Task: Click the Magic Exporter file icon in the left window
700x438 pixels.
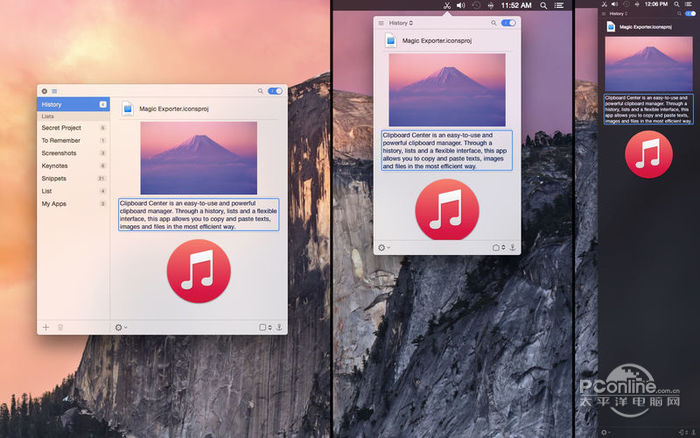Action: point(128,108)
